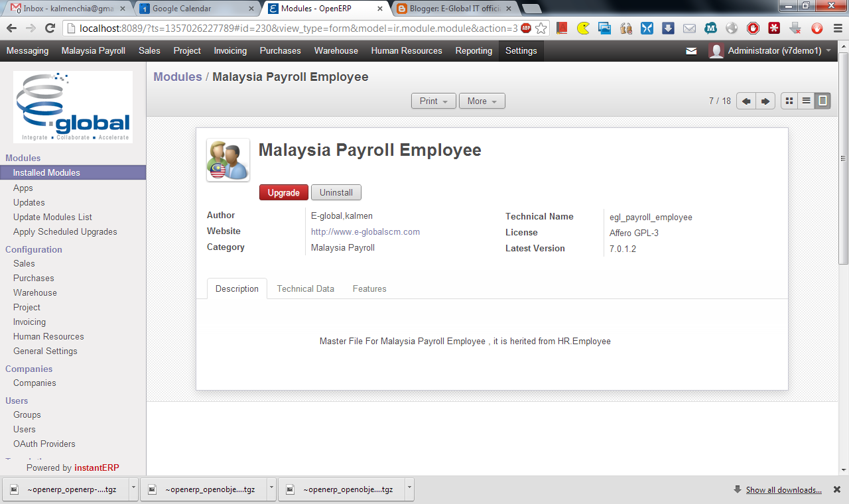Open the More dropdown
Viewport: 849px width, 504px height.
tap(482, 101)
